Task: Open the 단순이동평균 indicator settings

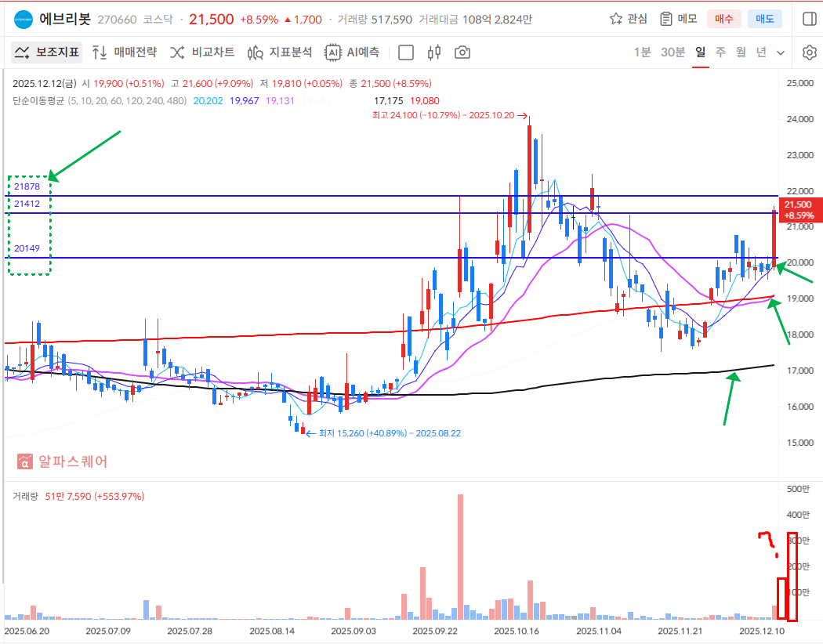Action: pyautogui.click(x=38, y=100)
